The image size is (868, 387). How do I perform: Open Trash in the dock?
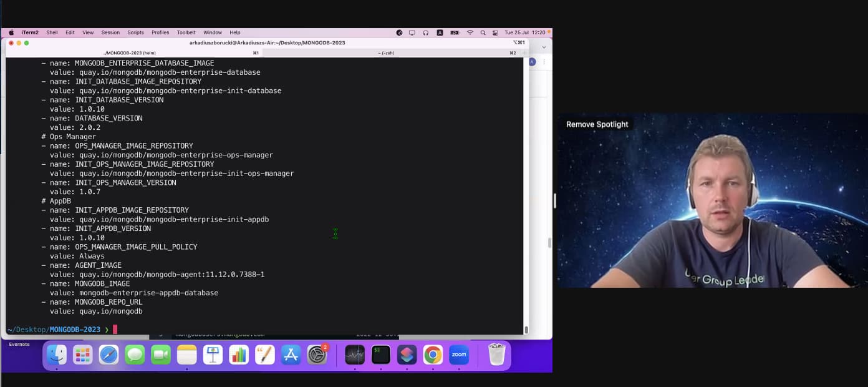click(496, 355)
